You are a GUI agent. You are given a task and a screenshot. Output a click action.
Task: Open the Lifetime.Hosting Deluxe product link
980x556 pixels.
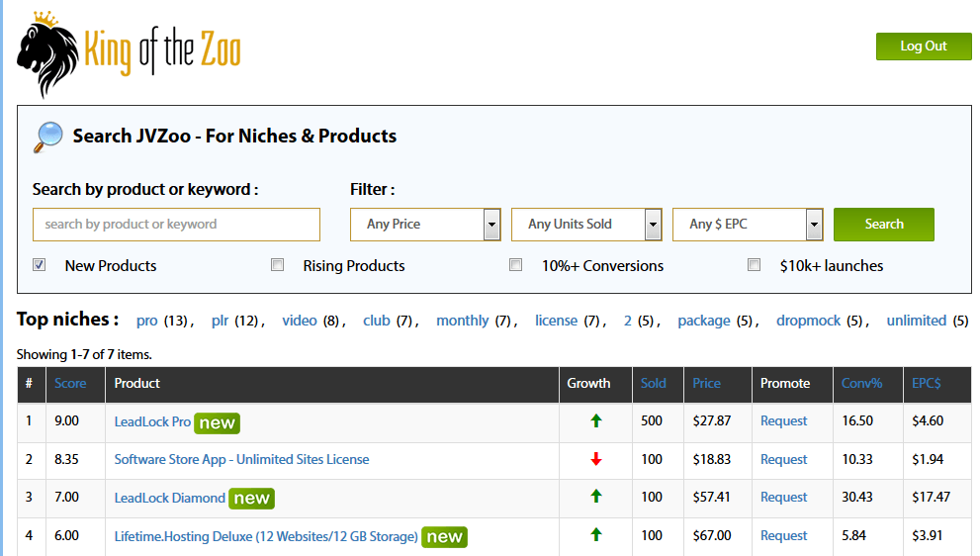[266, 536]
